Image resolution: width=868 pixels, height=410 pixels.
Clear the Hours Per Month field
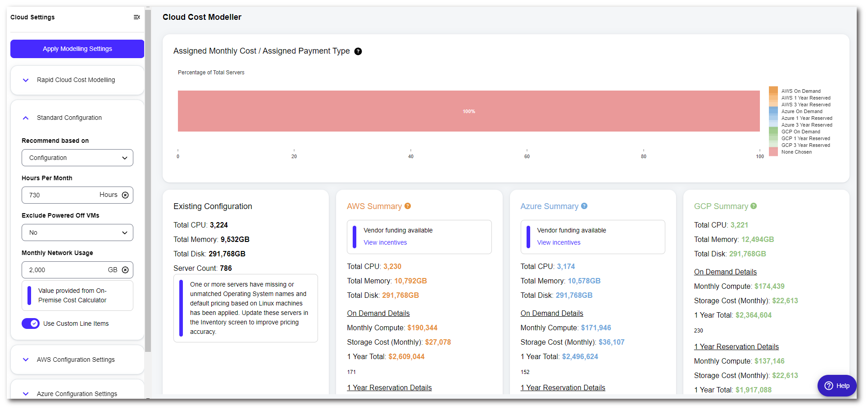point(125,195)
